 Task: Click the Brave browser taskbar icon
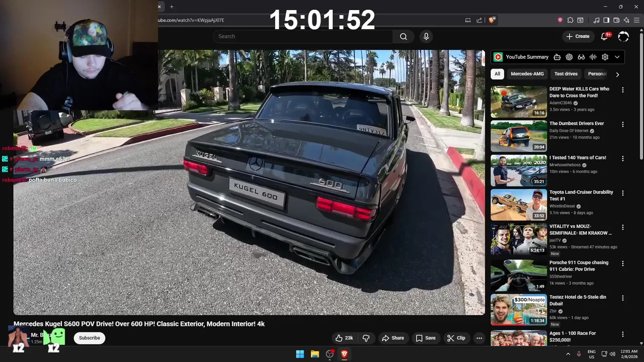pos(345,354)
